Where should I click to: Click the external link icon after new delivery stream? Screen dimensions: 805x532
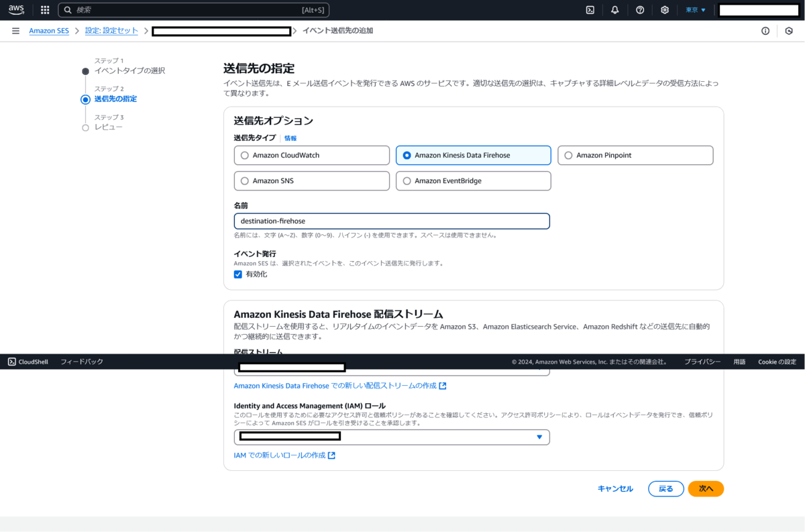pos(443,386)
